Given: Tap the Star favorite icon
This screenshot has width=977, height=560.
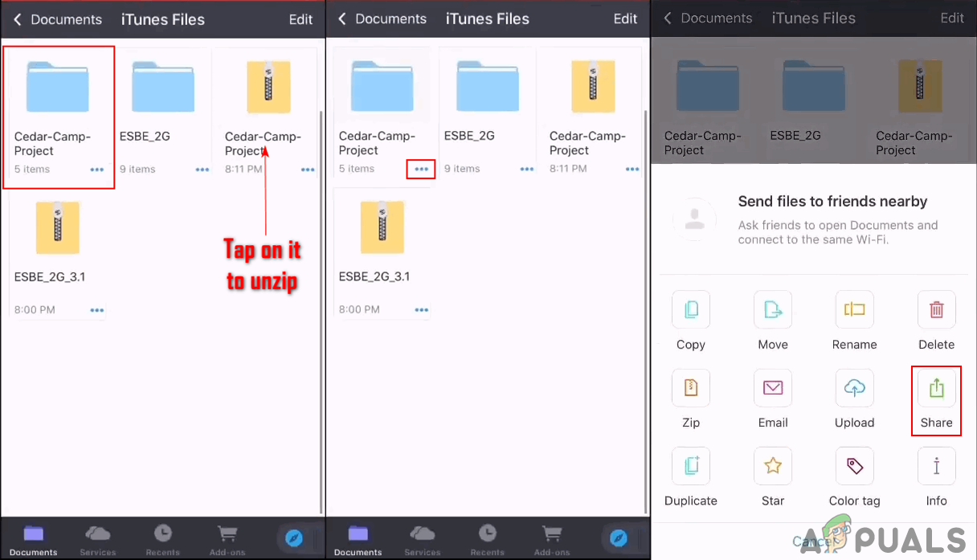Looking at the screenshot, I should coord(772,466).
